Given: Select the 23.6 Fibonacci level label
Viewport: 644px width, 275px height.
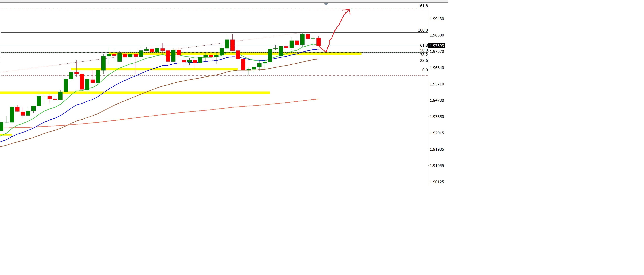Looking at the screenshot, I should pyautogui.click(x=424, y=61).
